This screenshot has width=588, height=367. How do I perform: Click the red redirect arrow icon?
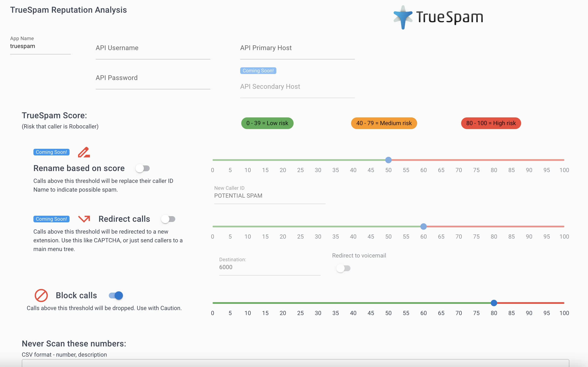tap(84, 219)
